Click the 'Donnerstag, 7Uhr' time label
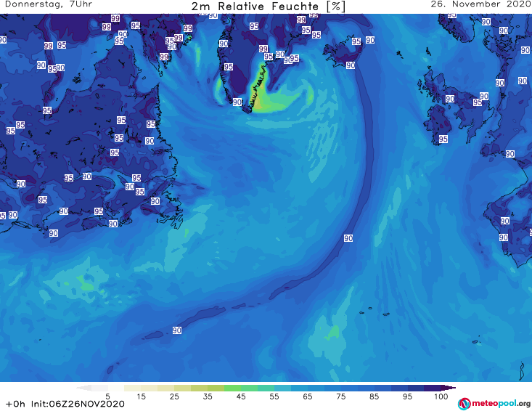Viewport: 532px width, 411px height. pyautogui.click(x=49, y=4)
